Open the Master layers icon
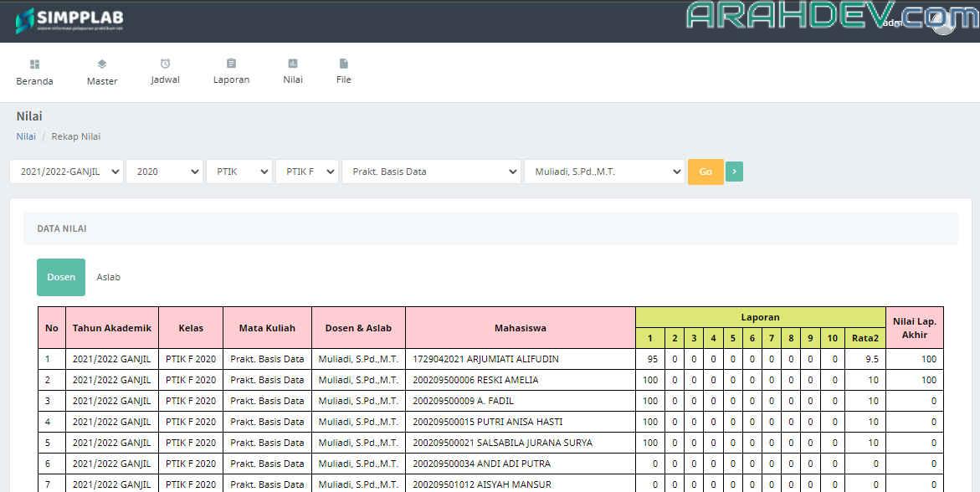This screenshot has width=980, height=492. (x=102, y=64)
